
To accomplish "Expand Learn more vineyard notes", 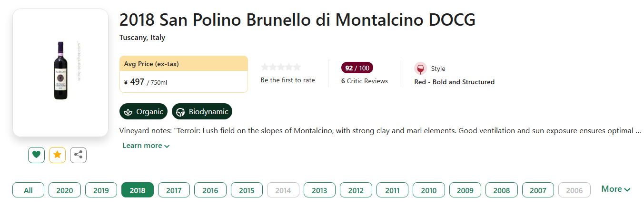I will [x=146, y=146].
